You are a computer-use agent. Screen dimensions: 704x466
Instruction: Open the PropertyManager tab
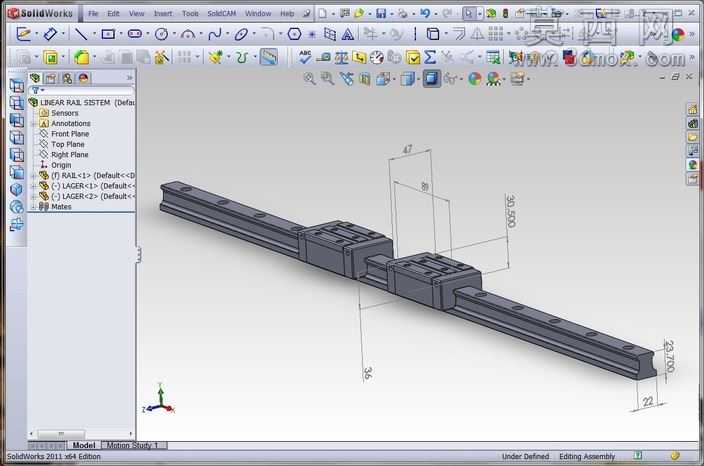point(51,78)
